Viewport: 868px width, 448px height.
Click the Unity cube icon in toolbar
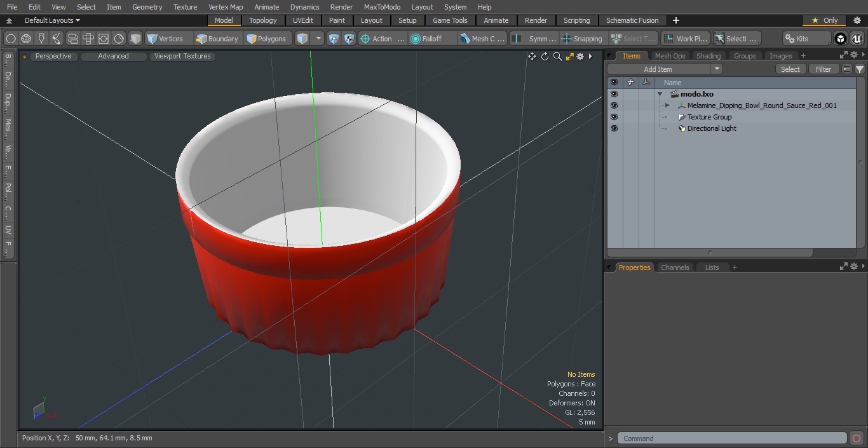pyautogui.click(x=841, y=39)
